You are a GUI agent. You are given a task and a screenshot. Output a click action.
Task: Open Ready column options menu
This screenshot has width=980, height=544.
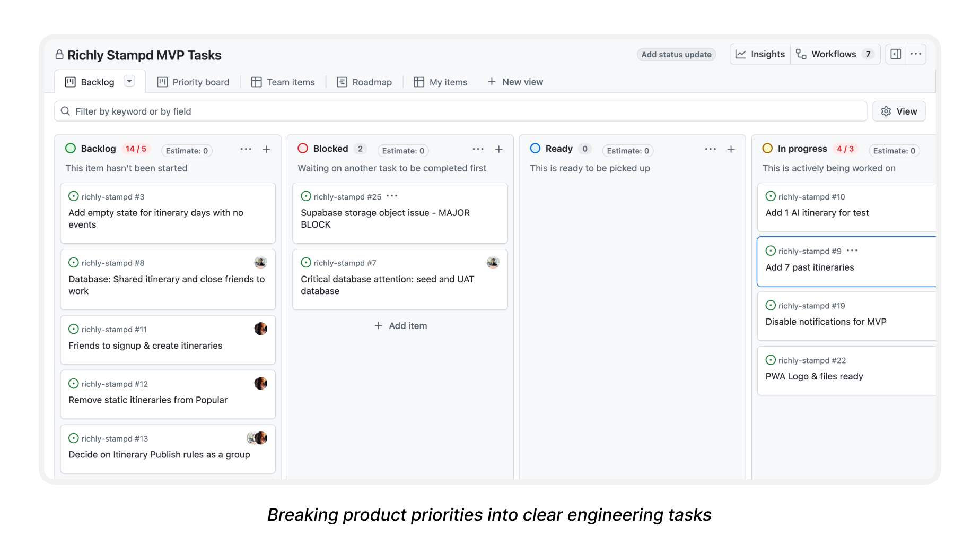point(711,149)
